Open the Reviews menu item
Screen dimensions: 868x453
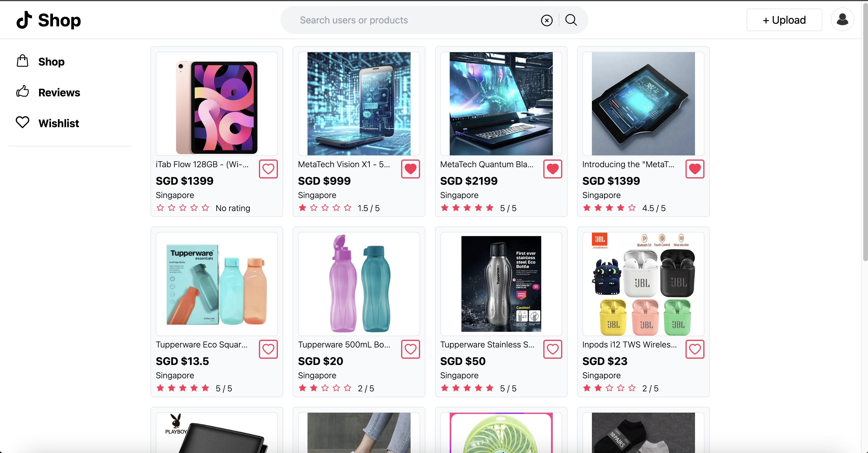[x=59, y=92]
